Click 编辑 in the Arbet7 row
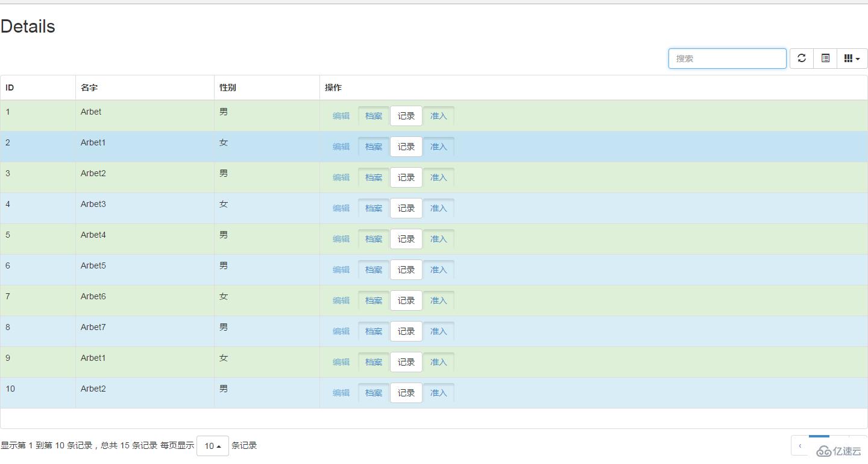The image size is (868, 464). pos(341,331)
